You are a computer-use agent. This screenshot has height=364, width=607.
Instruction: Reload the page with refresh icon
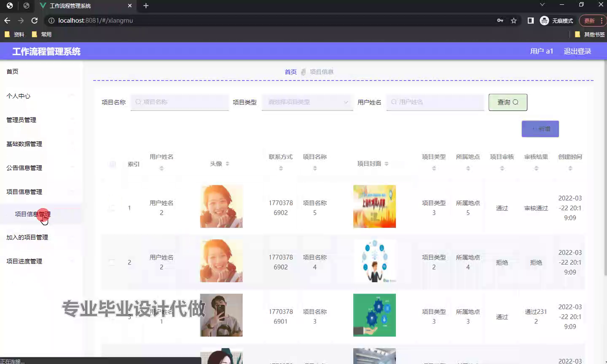(x=35, y=20)
